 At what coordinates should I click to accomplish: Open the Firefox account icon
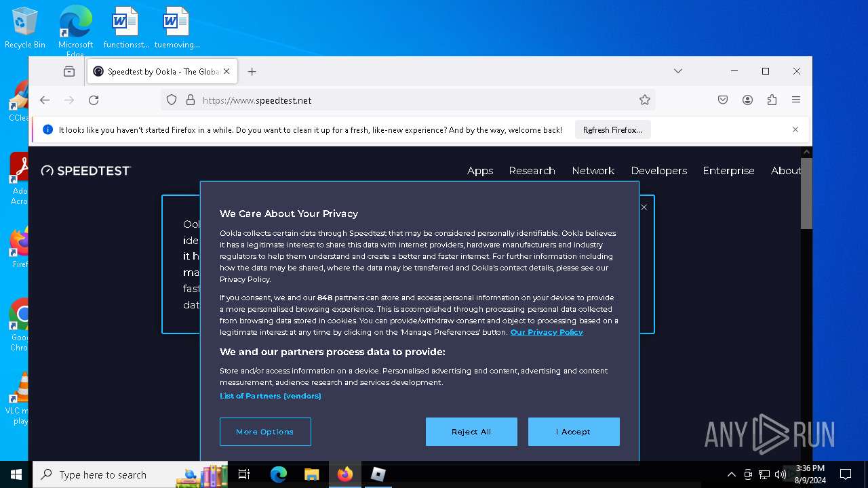coord(747,100)
